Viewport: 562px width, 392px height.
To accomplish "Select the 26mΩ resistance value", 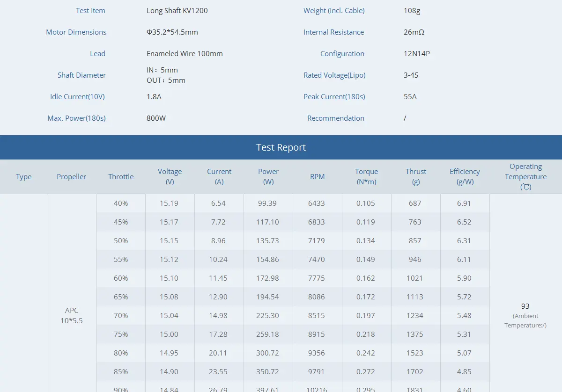I will [414, 32].
